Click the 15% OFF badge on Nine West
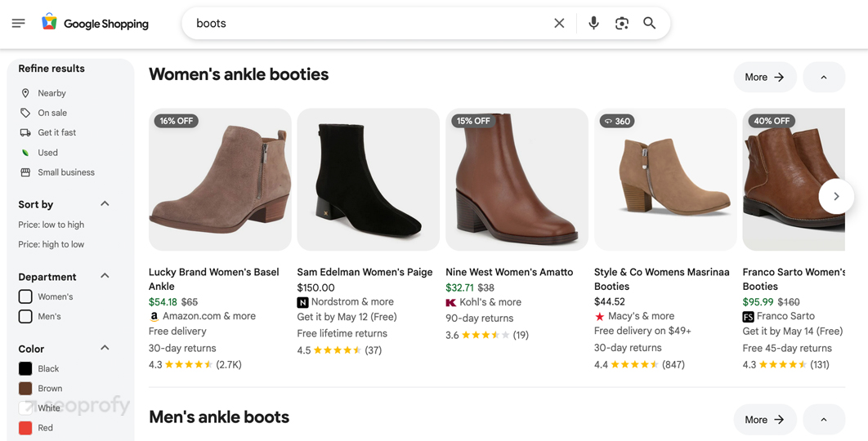The image size is (868, 441). pos(472,121)
